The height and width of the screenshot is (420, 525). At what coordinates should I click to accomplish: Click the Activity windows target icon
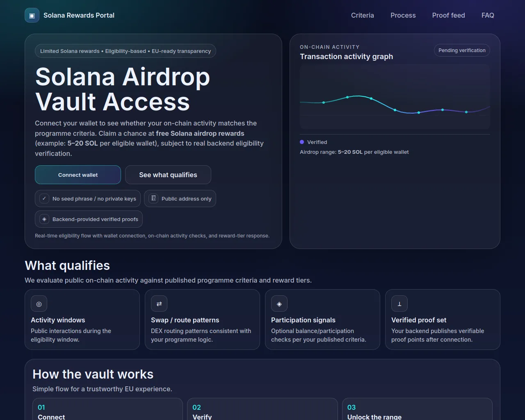(39, 304)
